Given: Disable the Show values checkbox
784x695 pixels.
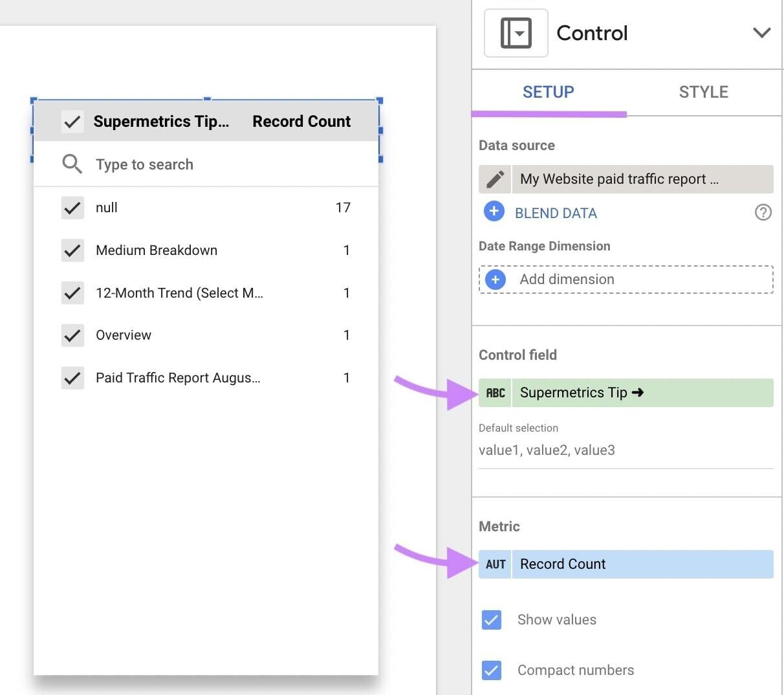Looking at the screenshot, I should tap(492, 619).
